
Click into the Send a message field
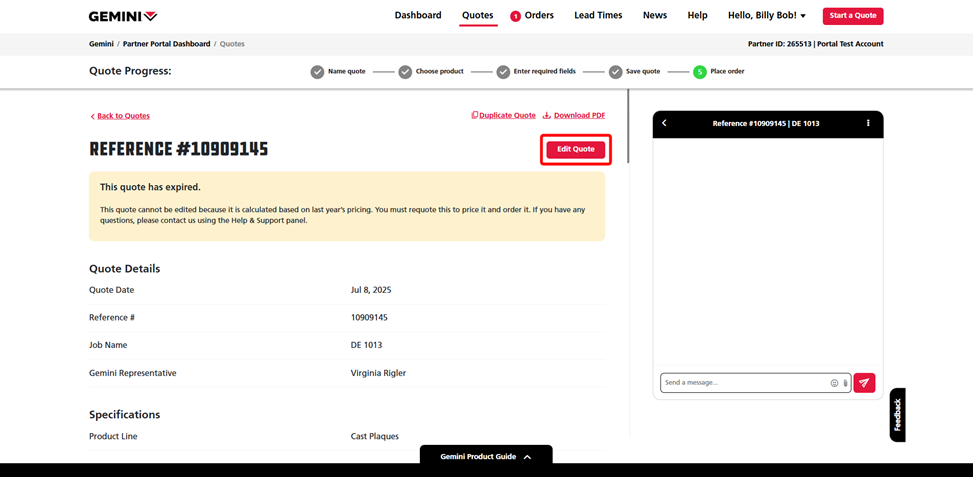point(744,383)
